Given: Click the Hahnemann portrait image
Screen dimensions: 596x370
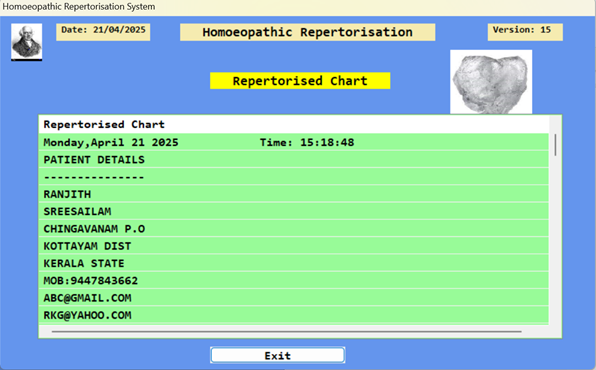Looking at the screenshot, I should (x=27, y=42).
